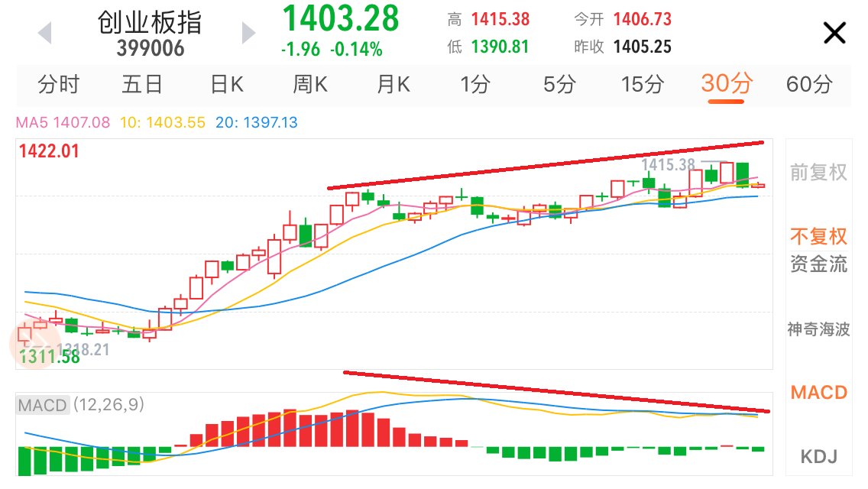Select the 30分 interval tab
The width and height of the screenshot is (868, 489).
pos(727,84)
